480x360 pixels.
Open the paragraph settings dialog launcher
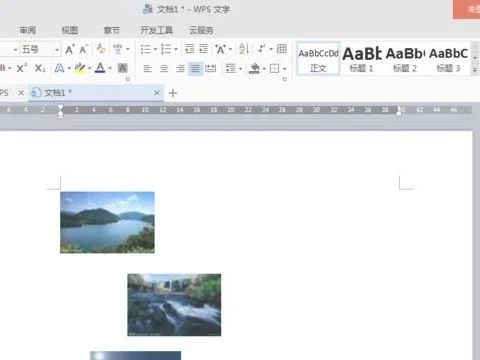click(285, 79)
